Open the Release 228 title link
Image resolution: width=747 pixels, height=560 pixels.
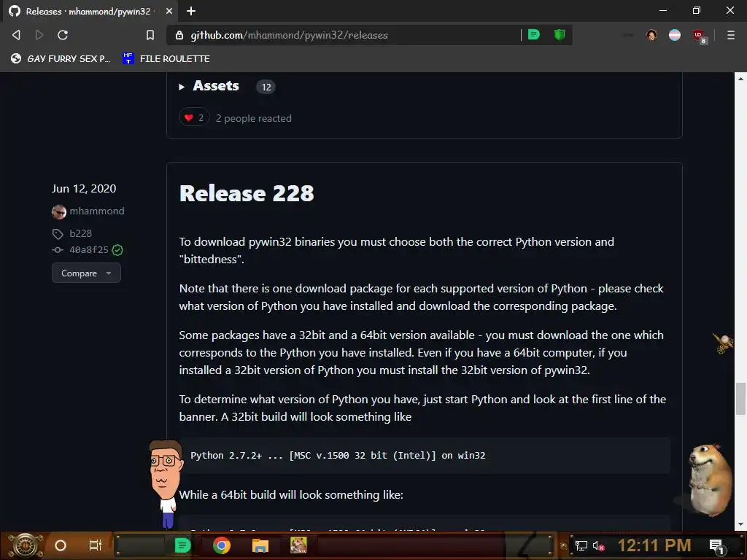coord(247,193)
